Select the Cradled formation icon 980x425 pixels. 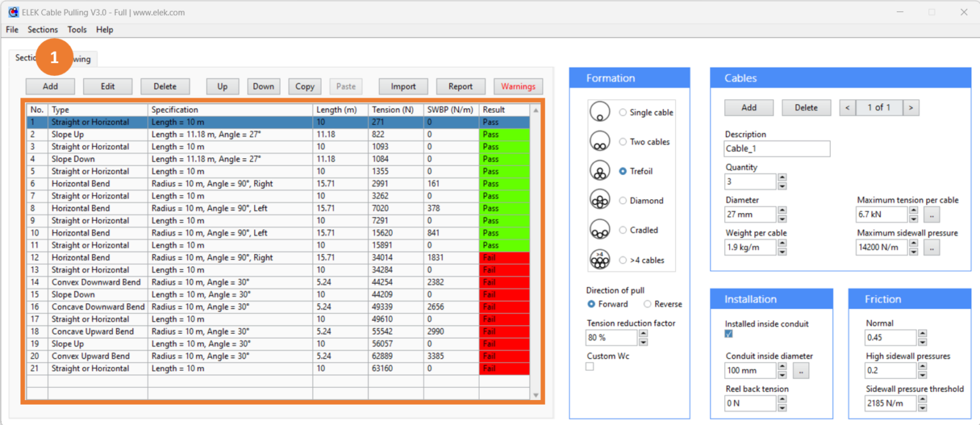(x=600, y=229)
